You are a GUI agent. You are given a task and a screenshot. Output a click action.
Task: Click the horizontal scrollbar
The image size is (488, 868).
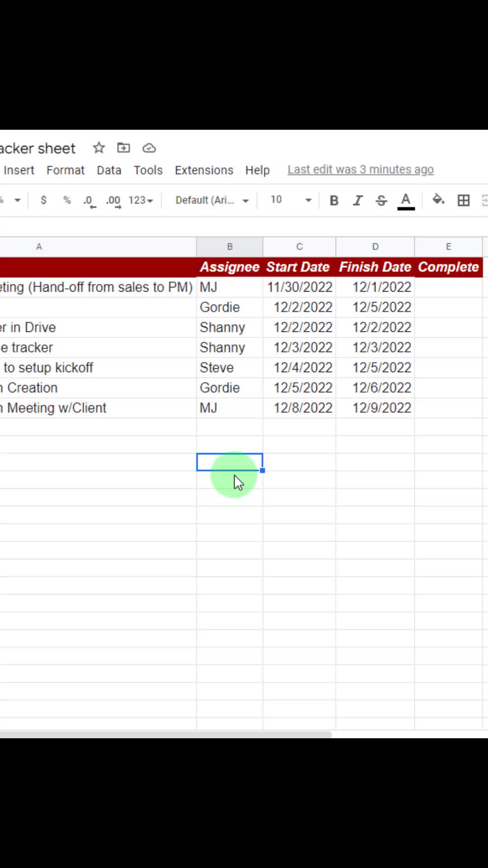pyautogui.click(x=165, y=735)
